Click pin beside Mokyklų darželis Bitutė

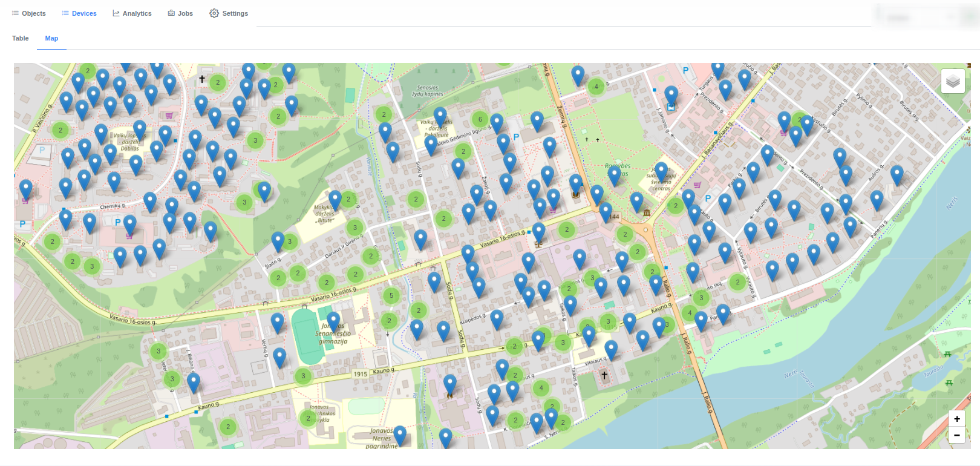pos(335,198)
